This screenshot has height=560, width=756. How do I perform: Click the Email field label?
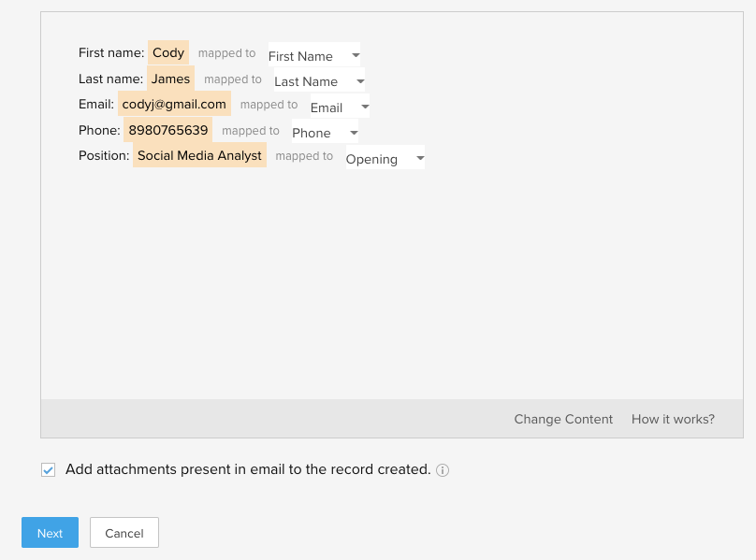pos(96,105)
